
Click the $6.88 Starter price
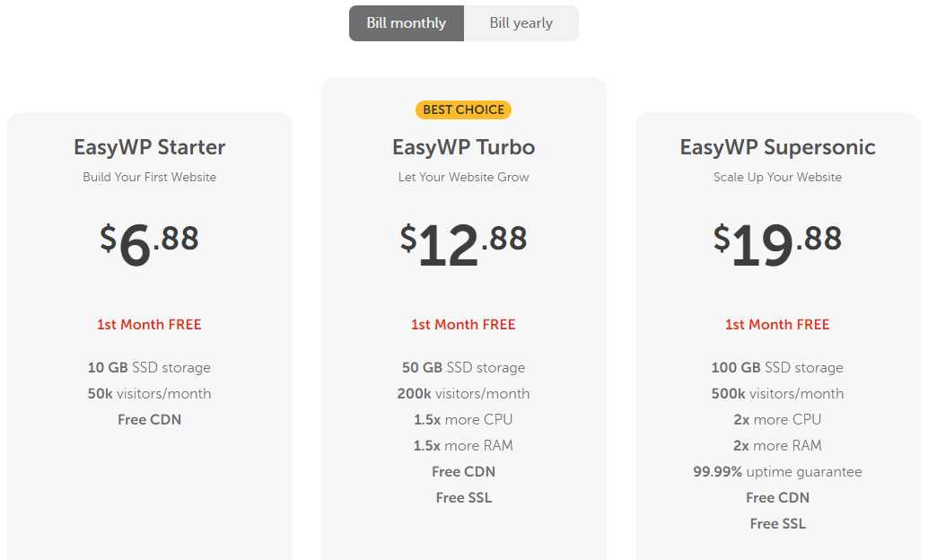pyautogui.click(x=150, y=243)
